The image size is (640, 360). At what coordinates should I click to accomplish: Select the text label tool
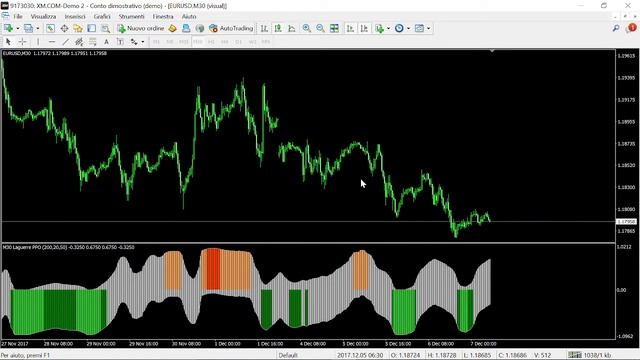tap(120, 42)
